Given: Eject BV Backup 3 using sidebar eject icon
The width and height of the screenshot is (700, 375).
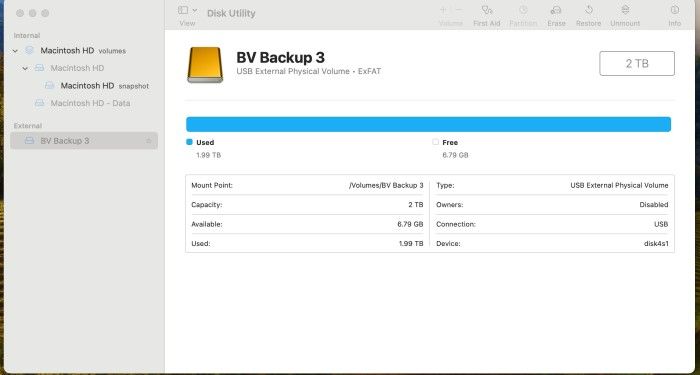Looking at the screenshot, I should (149, 141).
